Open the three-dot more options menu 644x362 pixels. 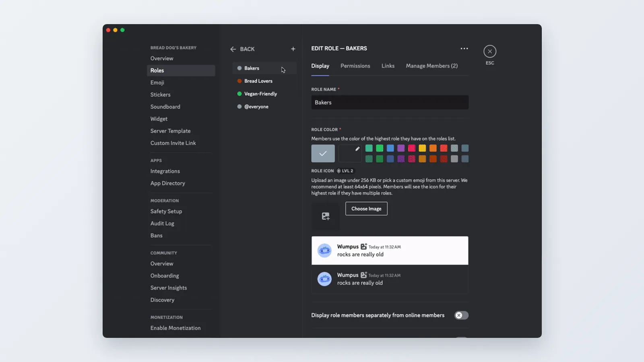(464, 48)
